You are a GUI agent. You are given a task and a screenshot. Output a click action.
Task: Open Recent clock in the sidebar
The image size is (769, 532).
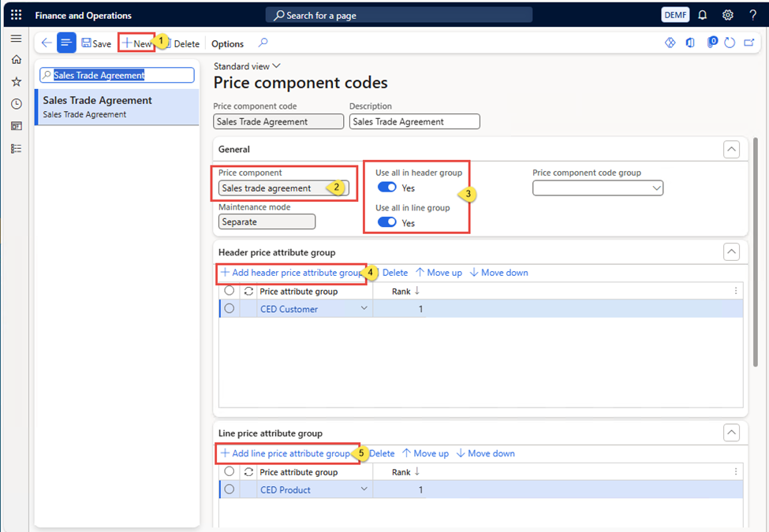(x=17, y=104)
